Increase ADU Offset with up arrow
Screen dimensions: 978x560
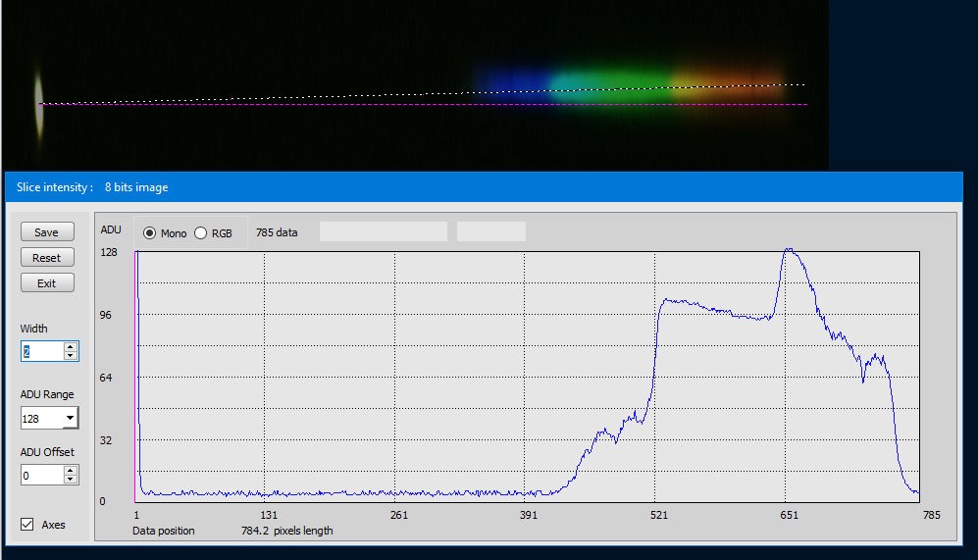71,471
